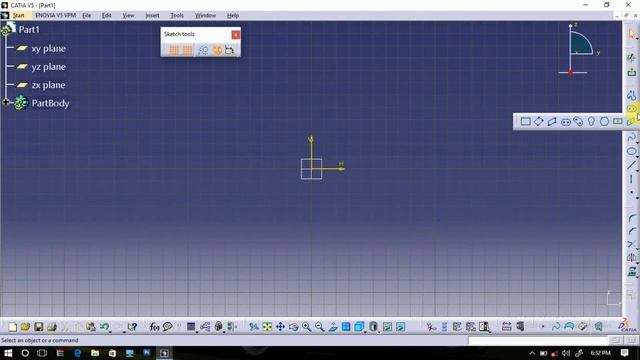Open the ENOVIA V5 VPM menu

[56, 16]
